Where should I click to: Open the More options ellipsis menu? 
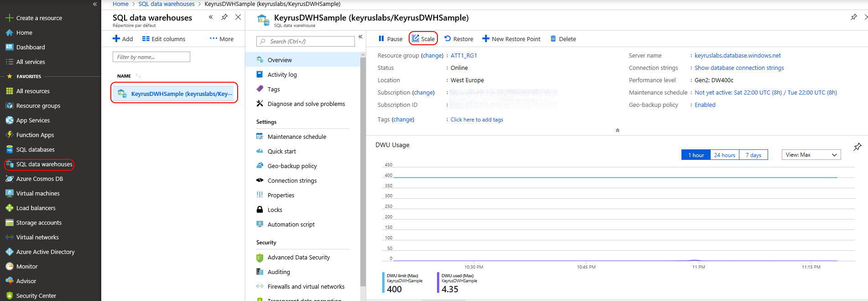(222, 39)
